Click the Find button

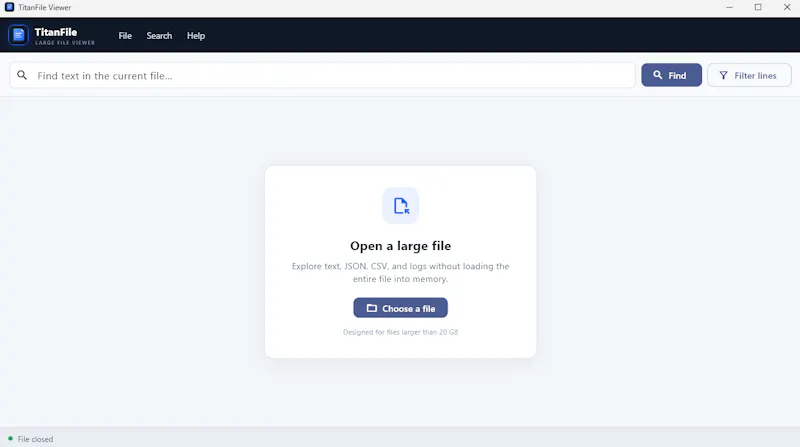pos(671,75)
